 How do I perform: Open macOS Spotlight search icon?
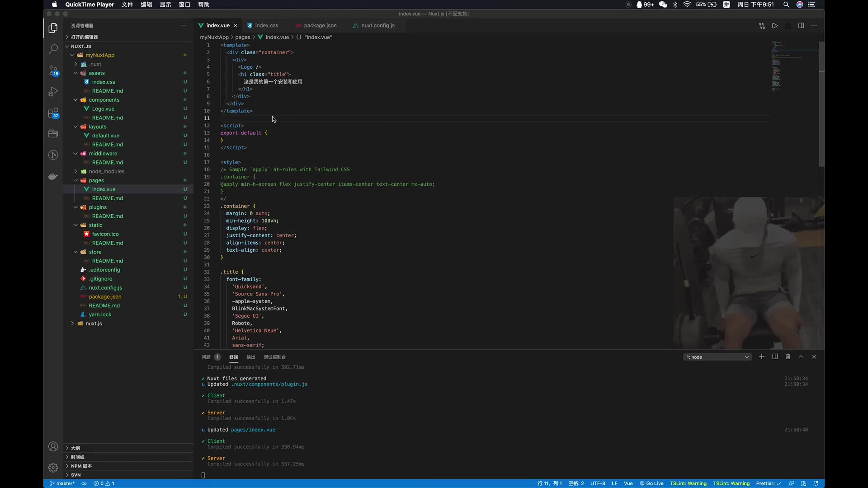786,5
